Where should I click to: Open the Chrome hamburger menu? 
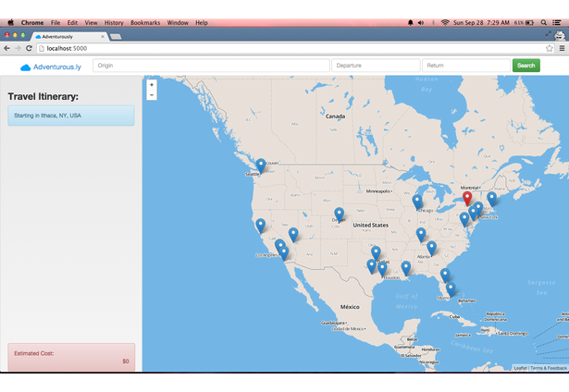tap(562, 48)
